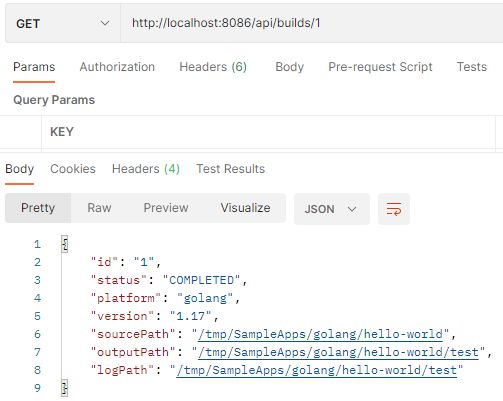Click the "golang" platform value
Viewport: 503px width, 401px height.
[x=205, y=298]
